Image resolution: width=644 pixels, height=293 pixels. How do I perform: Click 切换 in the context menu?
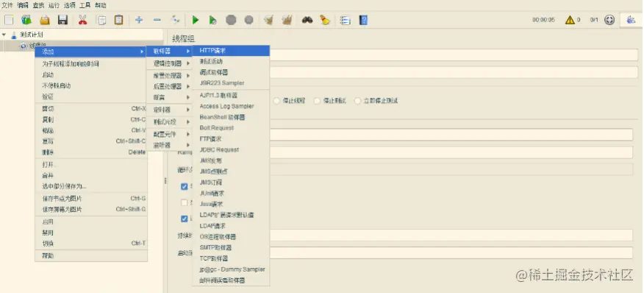tap(91, 243)
